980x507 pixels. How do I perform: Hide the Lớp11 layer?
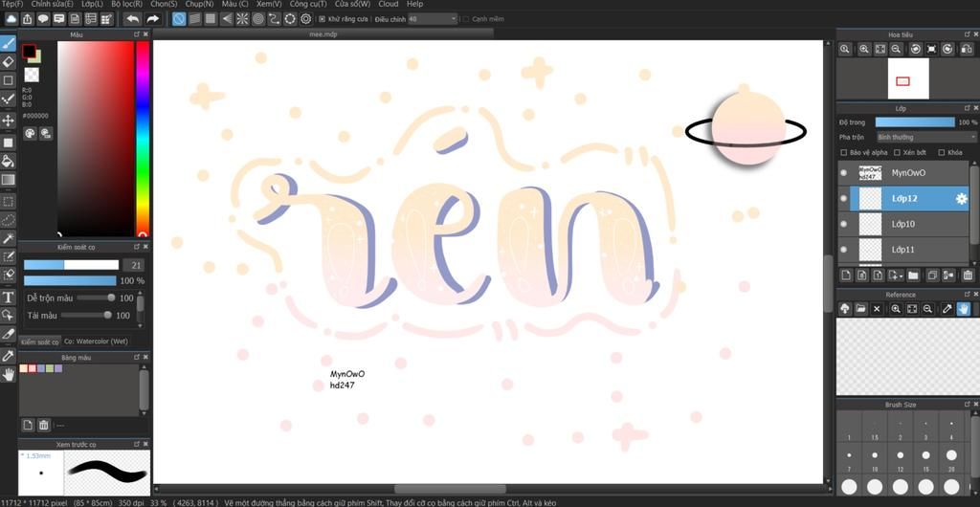click(844, 249)
